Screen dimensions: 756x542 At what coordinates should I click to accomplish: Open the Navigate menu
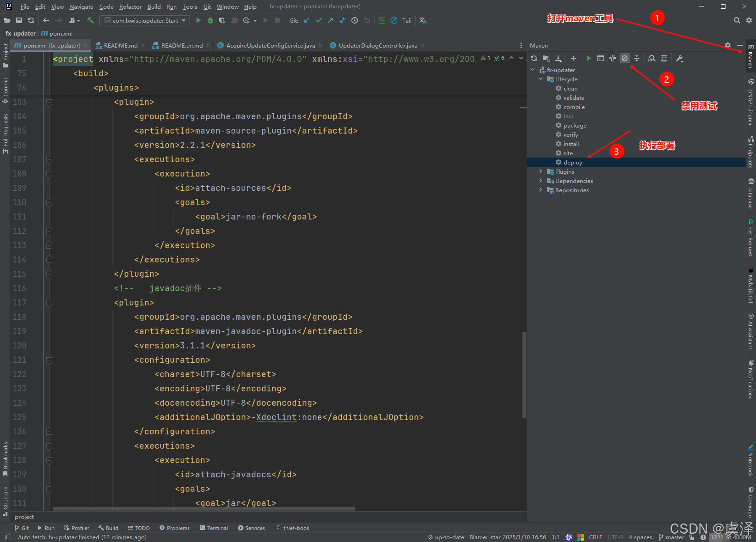click(x=81, y=6)
